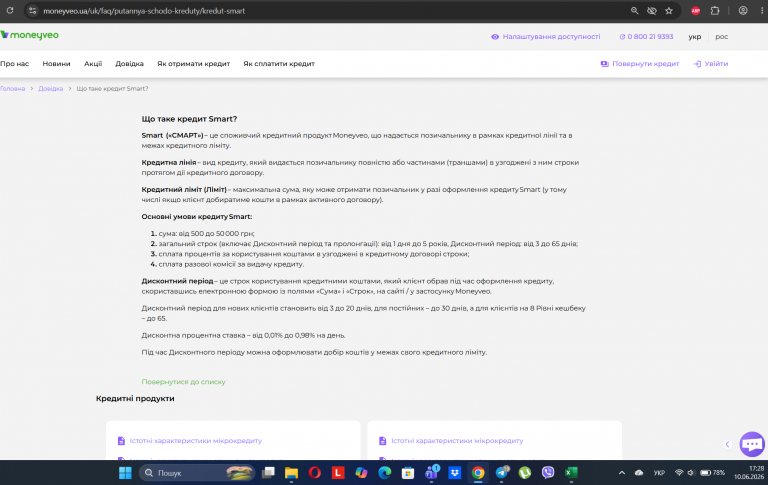This screenshot has width=768, height=485.
Task: Go to Головна breadcrumb link
Action: (12, 89)
